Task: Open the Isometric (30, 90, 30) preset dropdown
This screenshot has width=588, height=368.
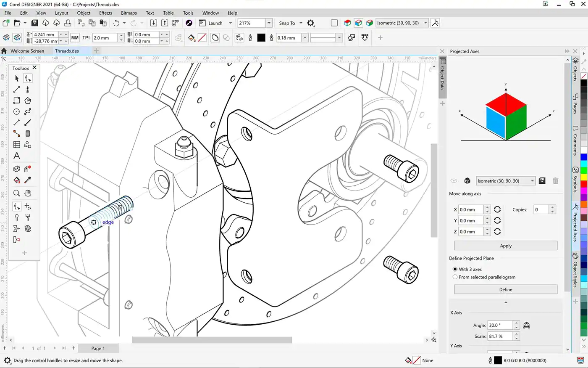Action: click(x=532, y=180)
